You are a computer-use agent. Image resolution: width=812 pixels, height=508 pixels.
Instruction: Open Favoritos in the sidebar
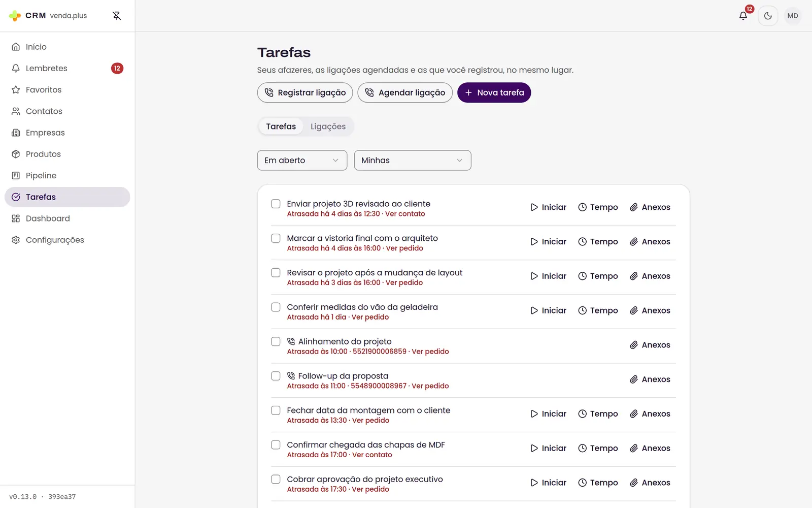pos(67,89)
